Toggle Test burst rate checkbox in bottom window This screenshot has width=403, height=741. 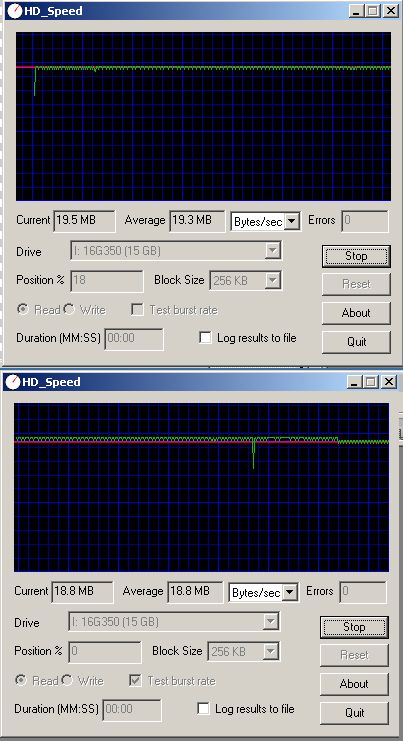click(x=136, y=681)
